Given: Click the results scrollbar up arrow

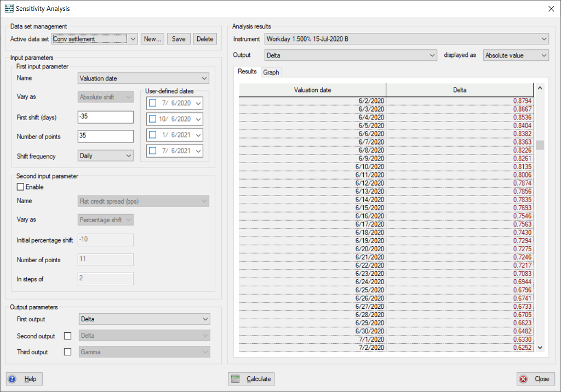Looking at the screenshot, I should coord(540,88).
